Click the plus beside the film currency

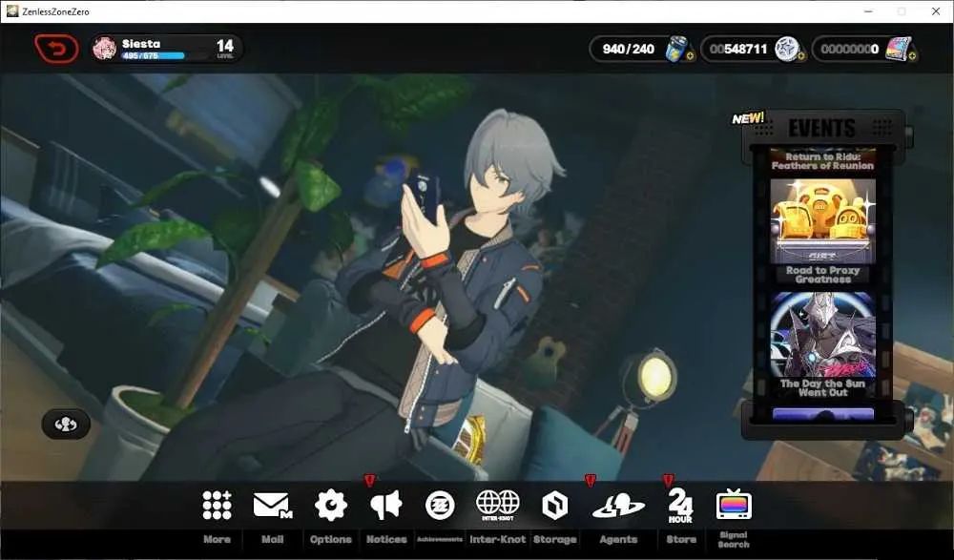point(912,56)
